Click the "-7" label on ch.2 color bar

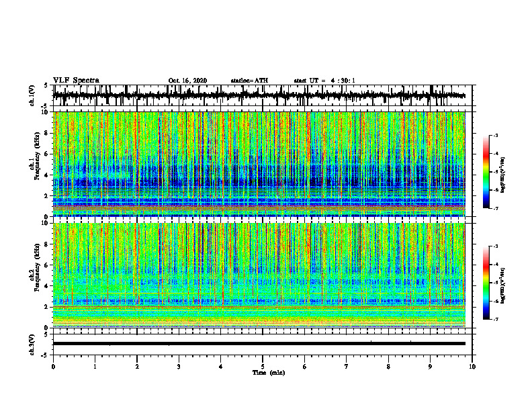[495, 319]
